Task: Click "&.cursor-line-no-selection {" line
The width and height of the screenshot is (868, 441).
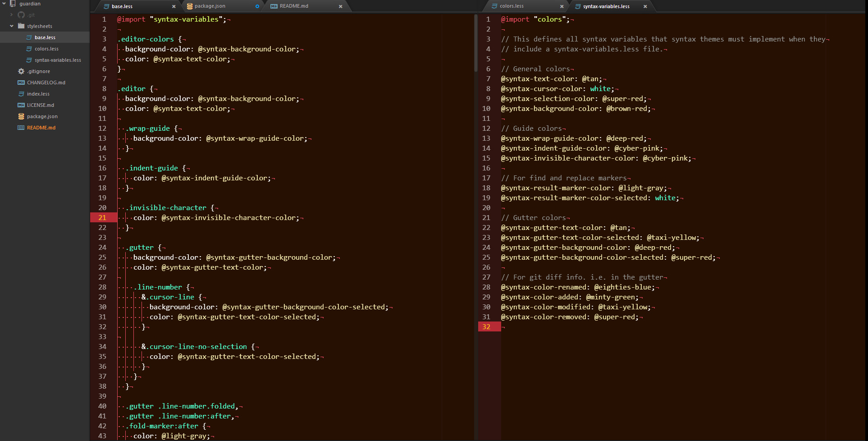Action: pyautogui.click(x=198, y=347)
